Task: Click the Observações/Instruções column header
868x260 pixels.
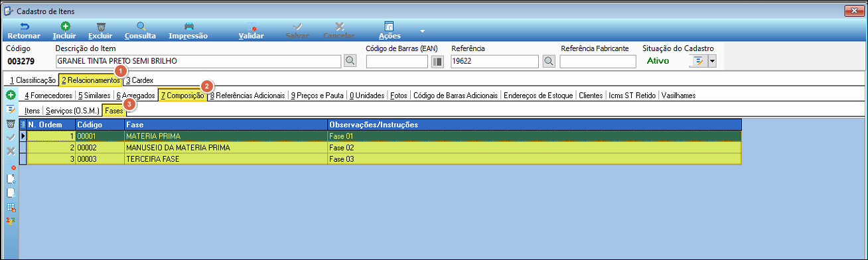Action: (534, 125)
